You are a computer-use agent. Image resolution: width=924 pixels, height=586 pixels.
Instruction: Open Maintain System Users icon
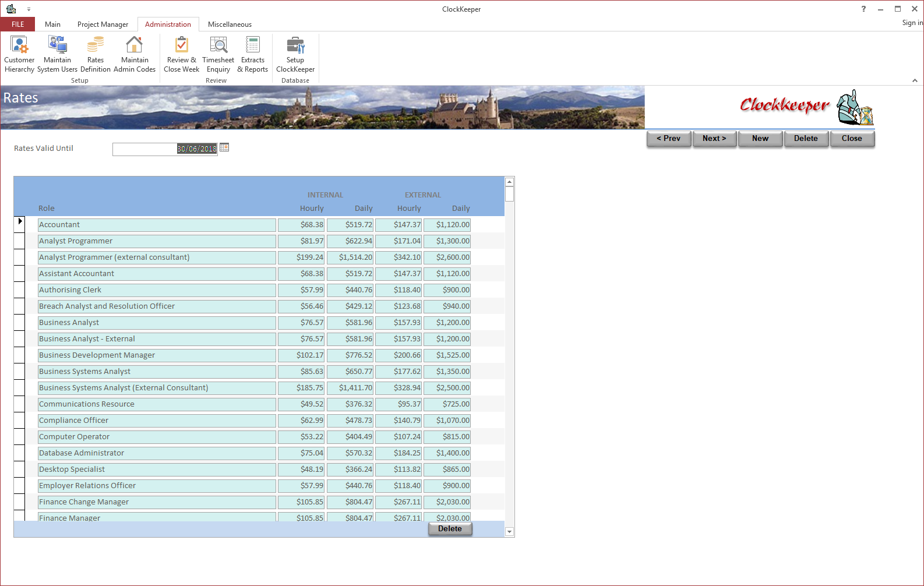click(57, 54)
